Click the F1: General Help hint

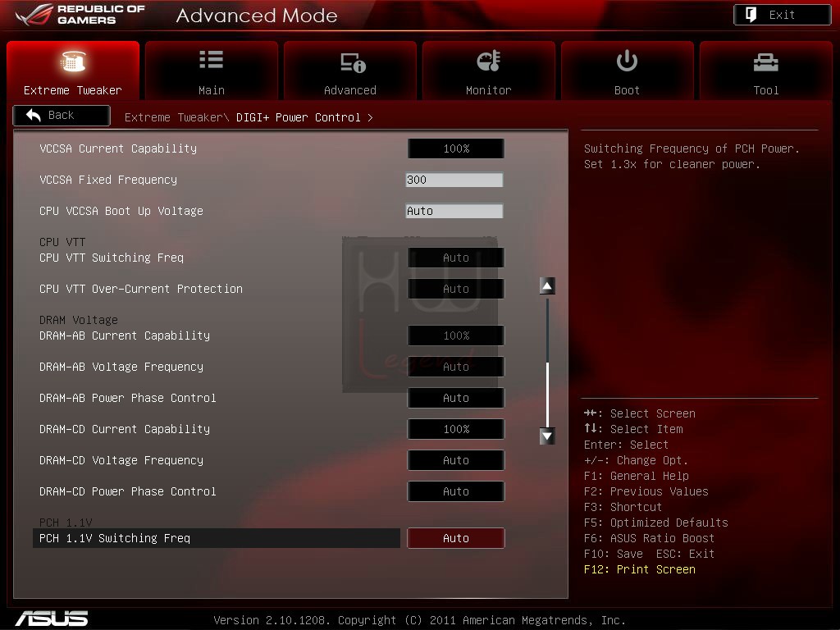[x=637, y=476]
